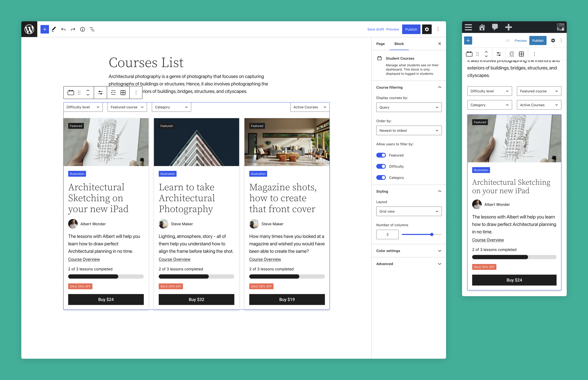Viewport: 588px width, 380px height.
Task: Click the blue block inserter plus icon
Action: pyautogui.click(x=44, y=29)
